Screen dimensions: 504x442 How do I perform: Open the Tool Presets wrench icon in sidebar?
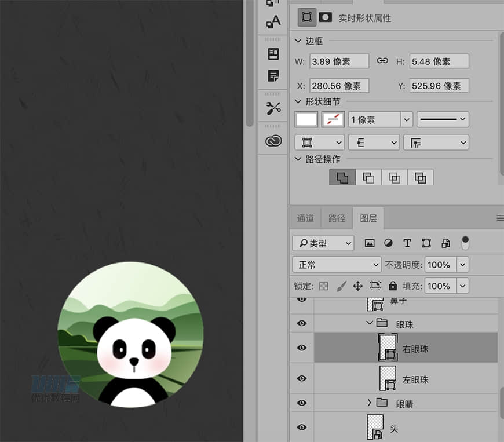click(272, 107)
